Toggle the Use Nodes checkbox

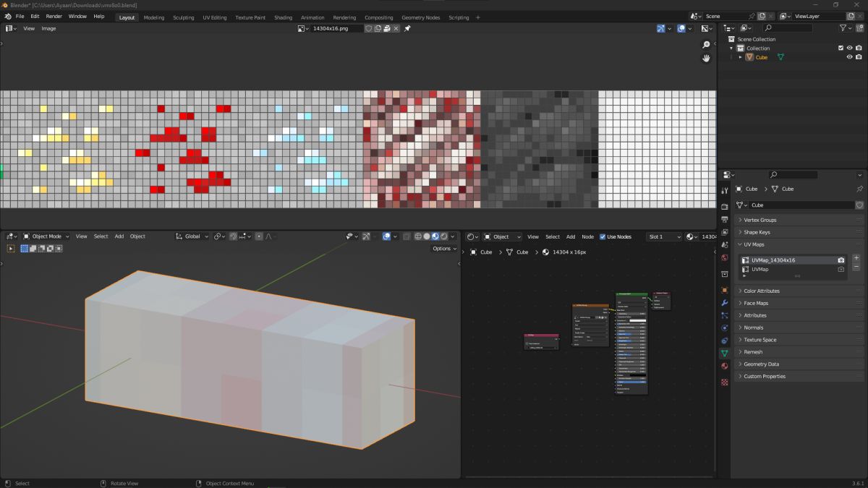point(603,236)
